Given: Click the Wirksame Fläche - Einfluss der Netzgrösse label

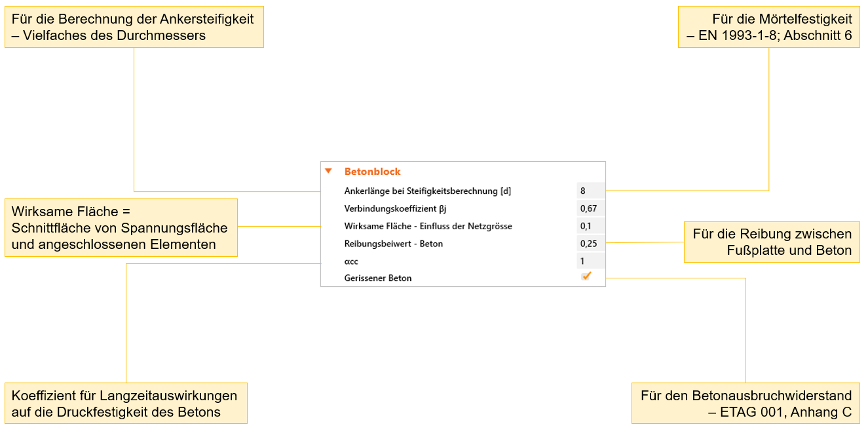Looking at the screenshot, I should [428, 226].
